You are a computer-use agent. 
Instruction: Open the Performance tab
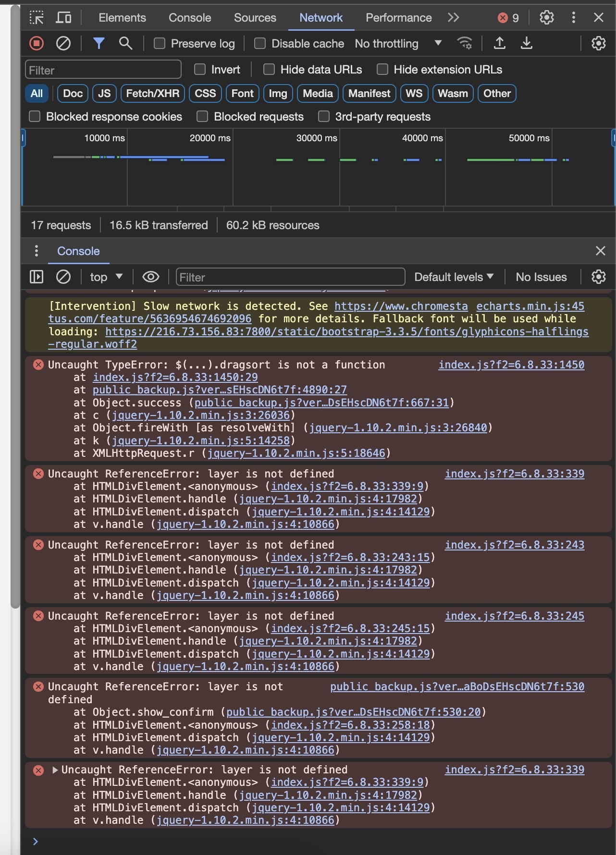pos(398,18)
